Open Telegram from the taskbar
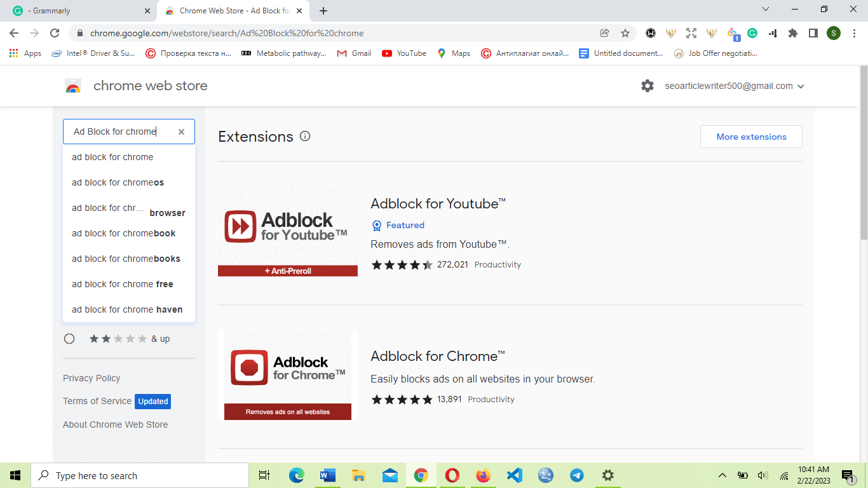This screenshot has width=868, height=488. click(x=577, y=475)
